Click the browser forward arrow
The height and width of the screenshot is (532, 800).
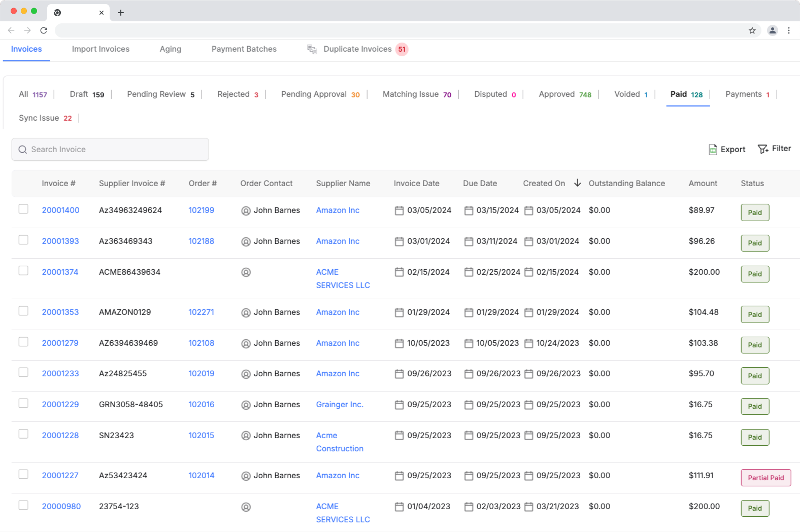(27, 30)
